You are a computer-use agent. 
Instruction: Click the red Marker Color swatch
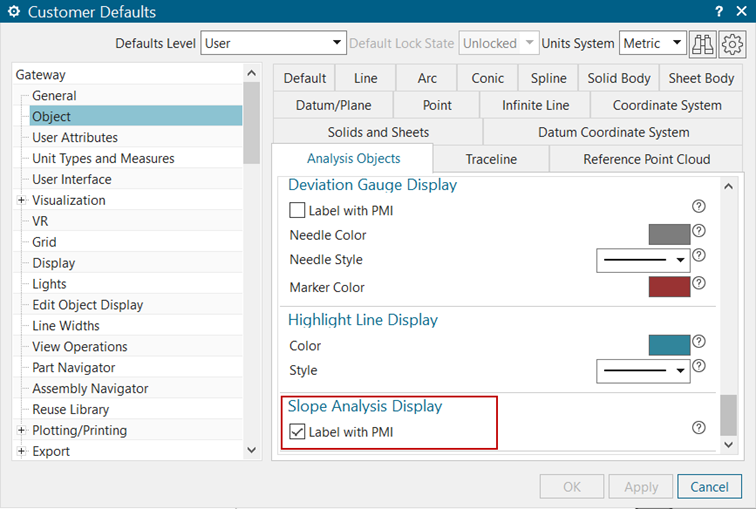pyautogui.click(x=669, y=288)
